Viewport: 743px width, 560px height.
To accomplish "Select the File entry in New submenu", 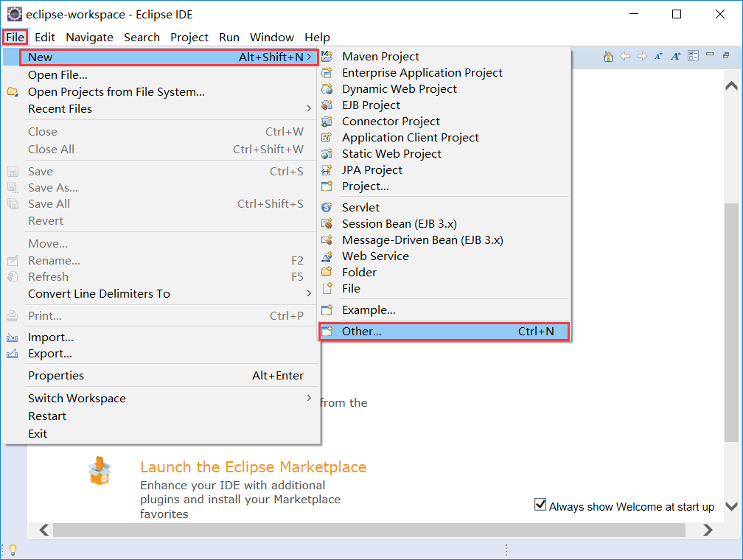I will tap(444, 289).
